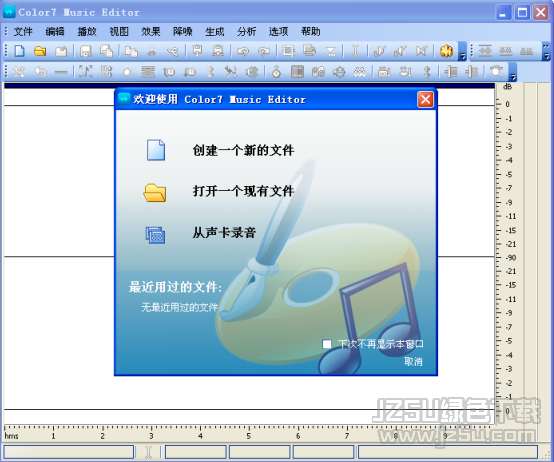
Task: Expand the effects toolbar overflow arrow
Action: 513,72
